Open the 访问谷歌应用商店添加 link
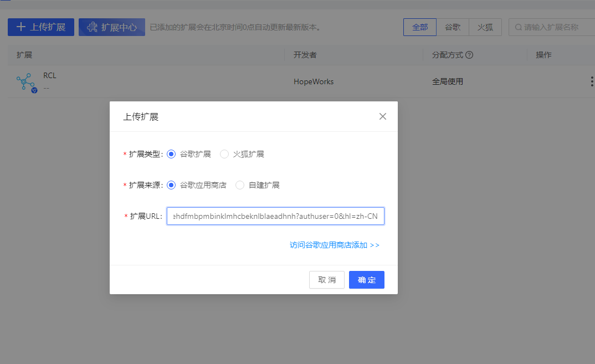This screenshot has width=595, height=364. coord(335,245)
